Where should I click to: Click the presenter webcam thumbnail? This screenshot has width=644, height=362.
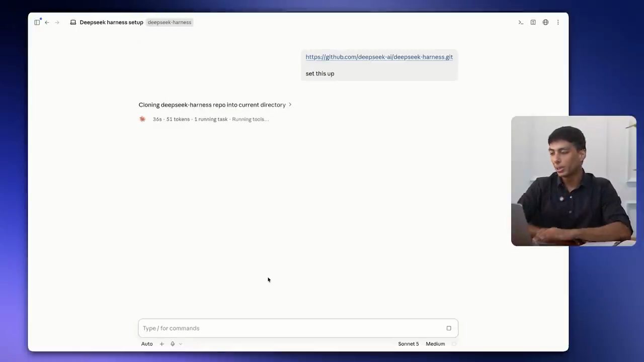click(x=574, y=181)
